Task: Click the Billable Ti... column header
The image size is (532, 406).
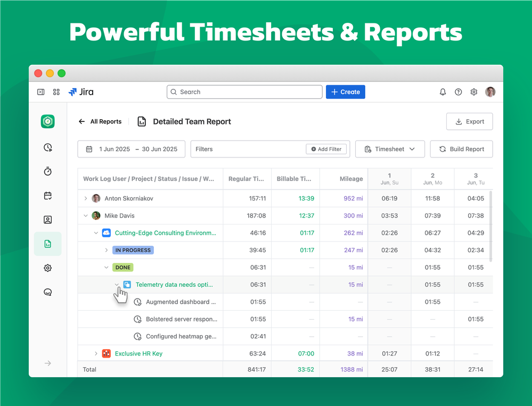Action: click(x=294, y=179)
